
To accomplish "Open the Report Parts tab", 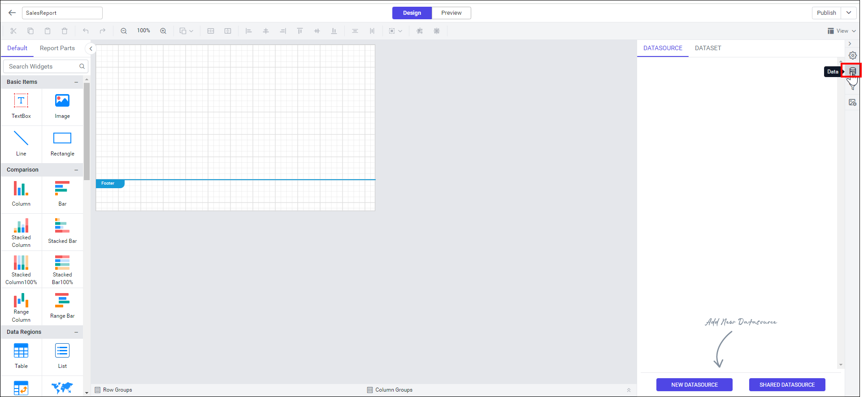I will point(57,48).
